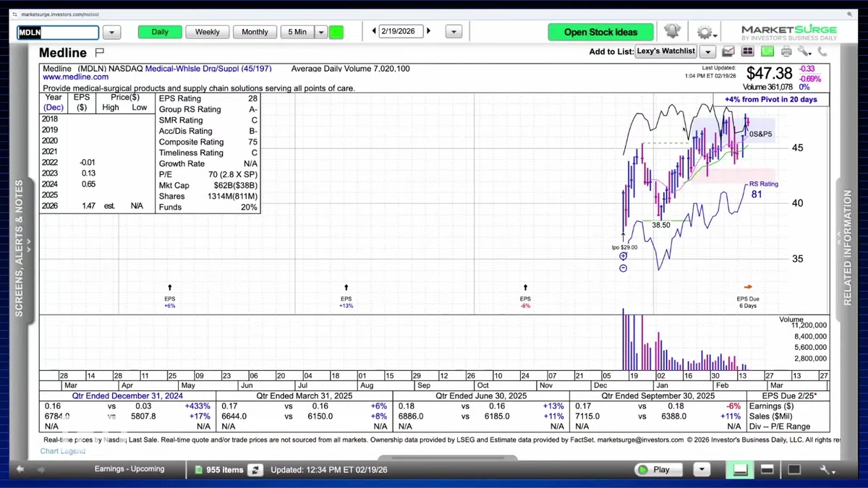Click the Earnings - Upcoming list label

pyautogui.click(x=129, y=469)
